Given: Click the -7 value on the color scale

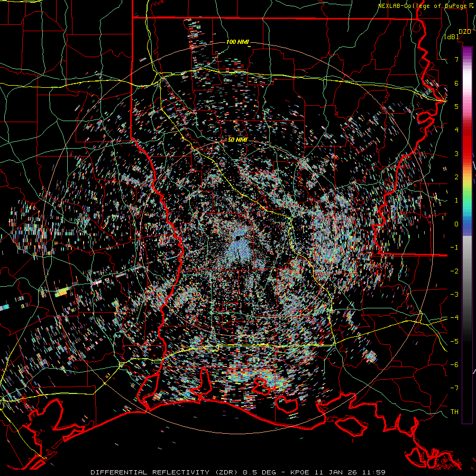Looking at the screenshot, I should 454,388.
